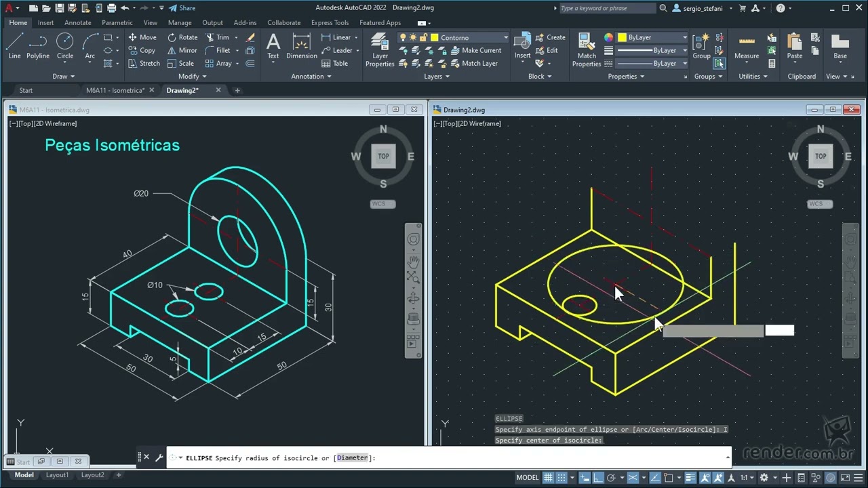Click the yellow ByLayer color swatch

pyautogui.click(x=622, y=37)
